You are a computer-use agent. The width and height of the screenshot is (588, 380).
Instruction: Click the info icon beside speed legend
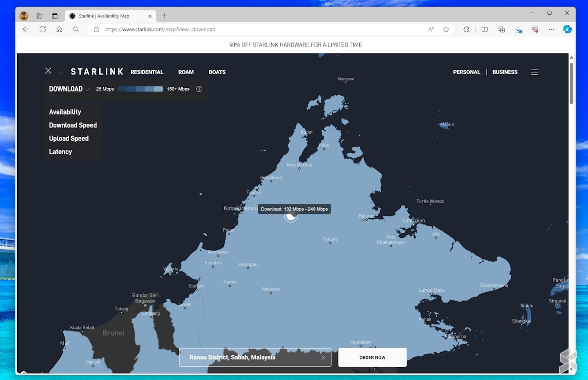click(199, 89)
